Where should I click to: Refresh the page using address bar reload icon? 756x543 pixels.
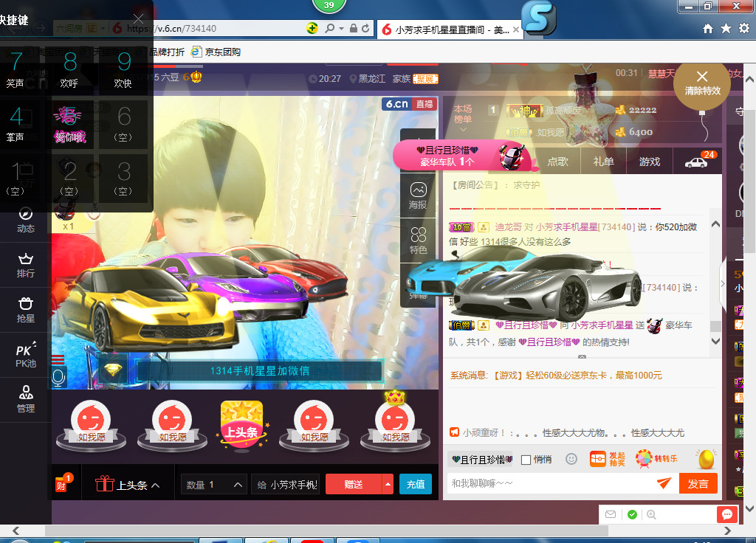(x=365, y=29)
